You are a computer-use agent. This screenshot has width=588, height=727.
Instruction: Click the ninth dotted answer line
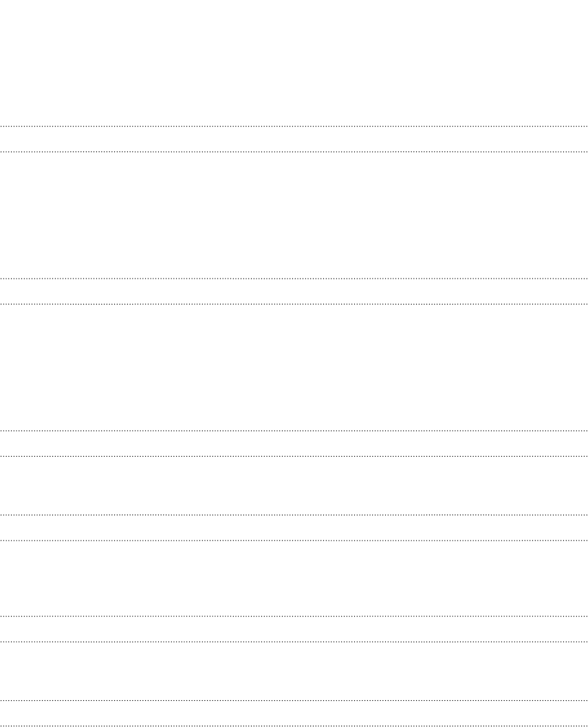tap(294, 616)
